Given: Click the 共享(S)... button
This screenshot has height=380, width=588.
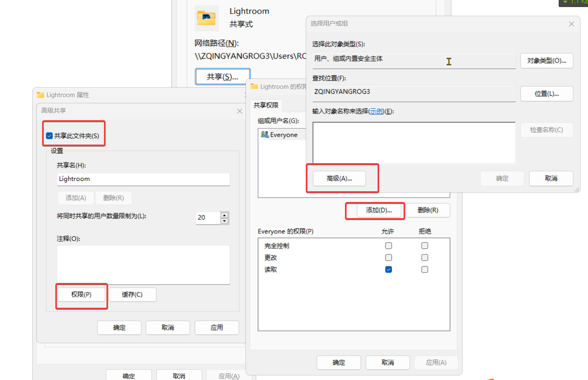Looking at the screenshot, I should point(223,77).
